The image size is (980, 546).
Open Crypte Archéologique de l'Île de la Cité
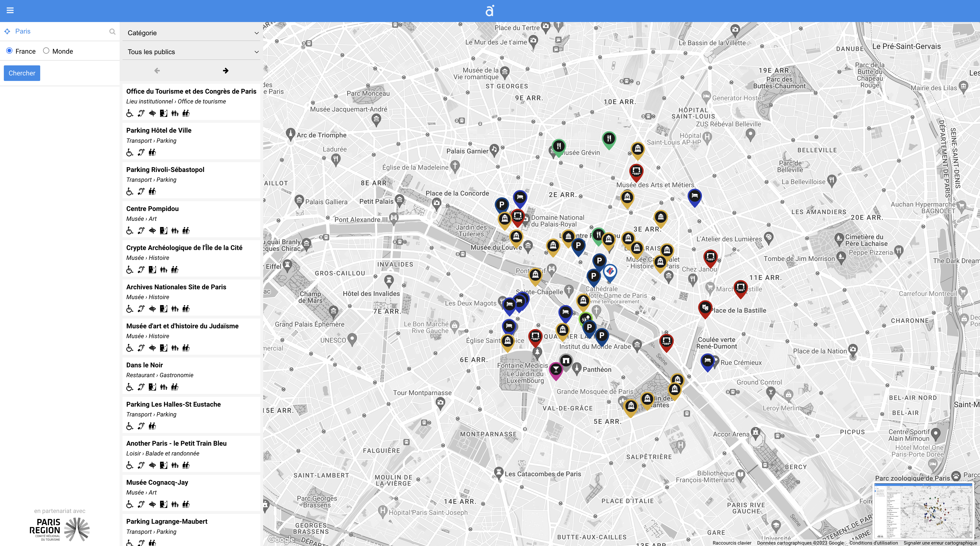(x=191, y=258)
